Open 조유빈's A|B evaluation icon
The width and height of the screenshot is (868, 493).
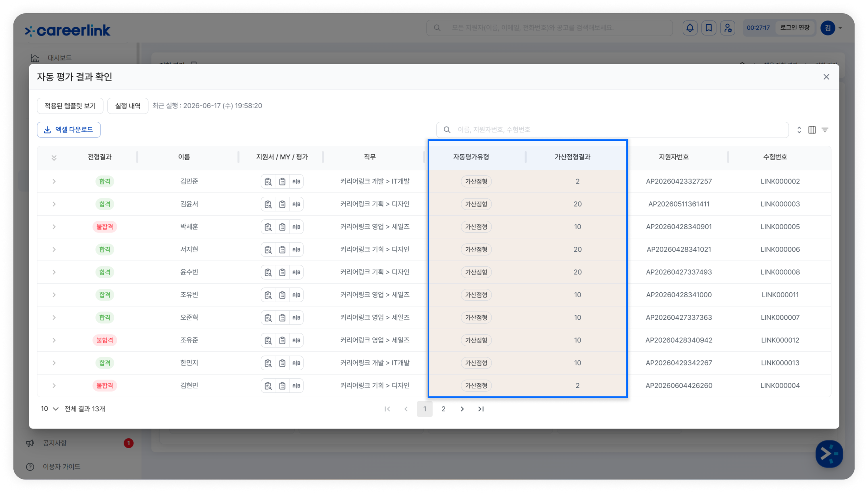[x=296, y=295]
